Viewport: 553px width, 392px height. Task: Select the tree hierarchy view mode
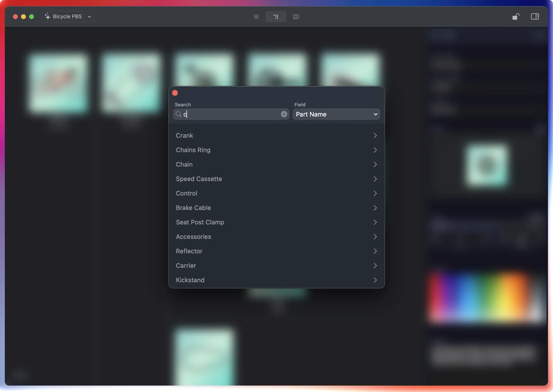tap(276, 16)
